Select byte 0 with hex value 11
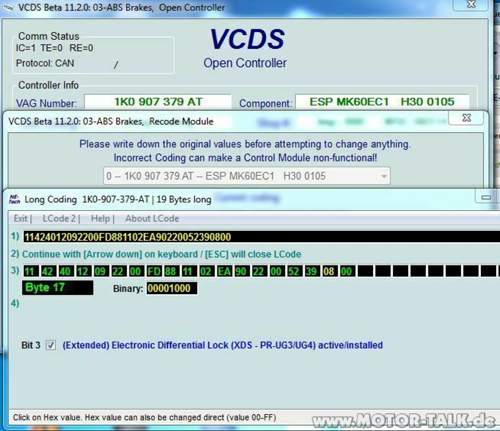The image size is (500, 431). (x=30, y=271)
